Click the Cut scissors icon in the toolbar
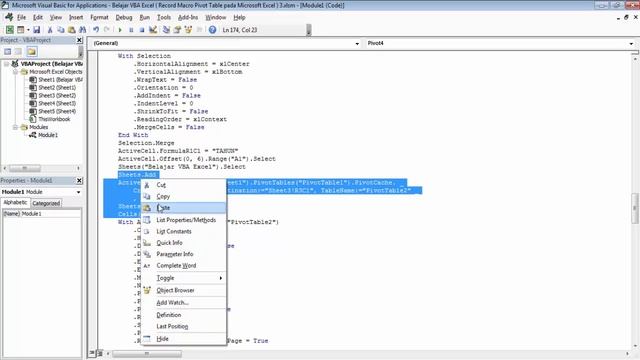This screenshot has width=640, height=360. click(x=50, y=30)
